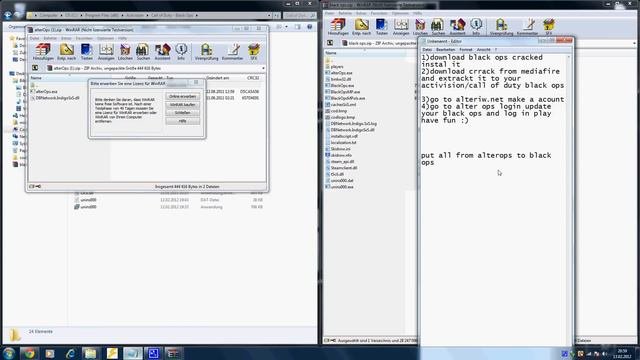Click SFX icon in black ops.zip window

click(549, 27)
